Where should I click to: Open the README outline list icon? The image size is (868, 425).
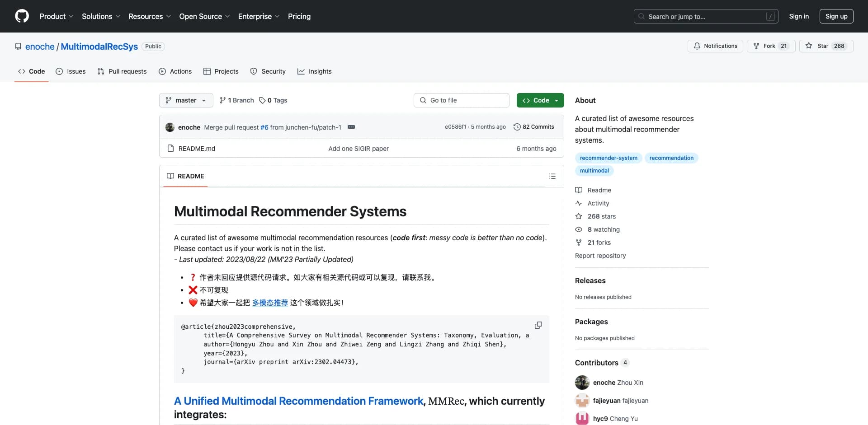552,176
